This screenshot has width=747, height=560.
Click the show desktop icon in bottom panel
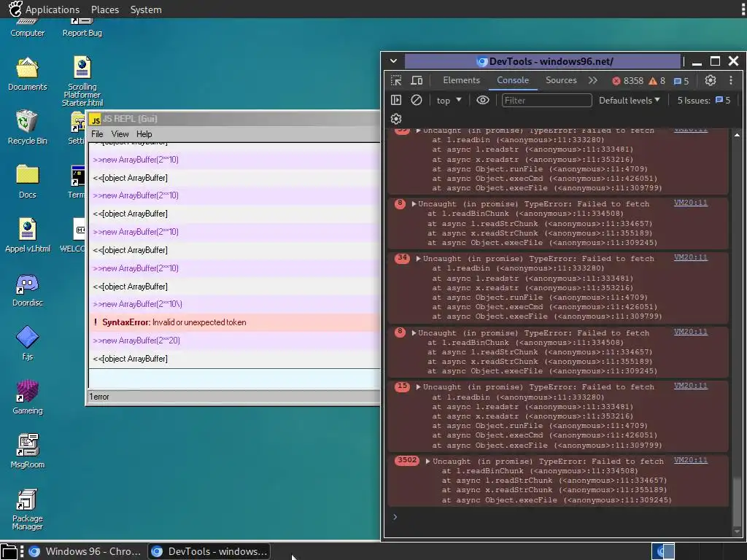(x=9, y=551)
